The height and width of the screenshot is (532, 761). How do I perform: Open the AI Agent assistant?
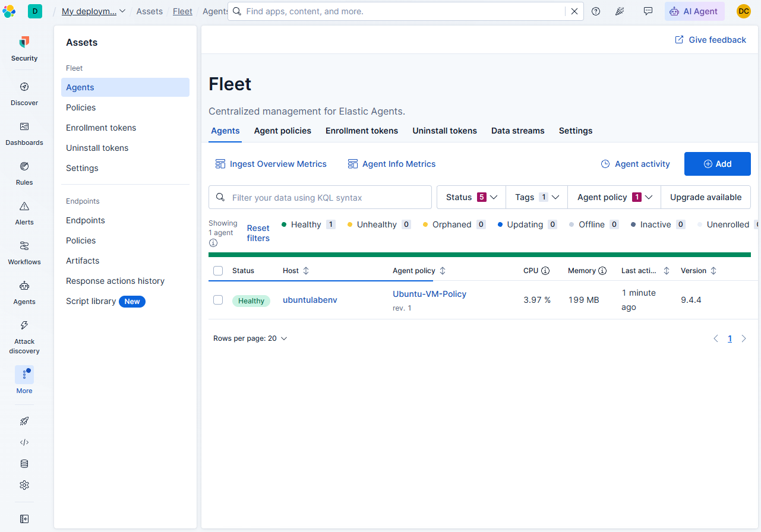(x=694, y=11)
